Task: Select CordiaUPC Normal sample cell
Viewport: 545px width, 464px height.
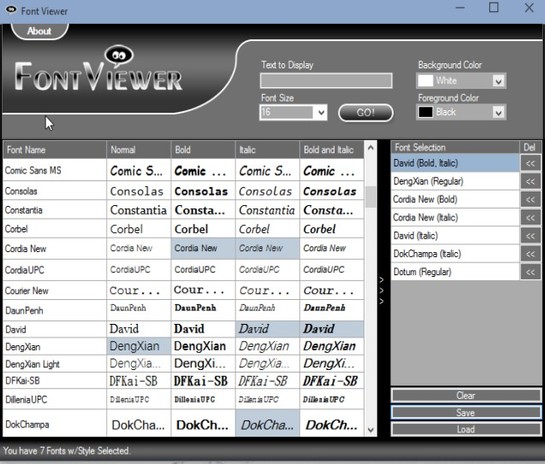Action: (x=139, y=270)
